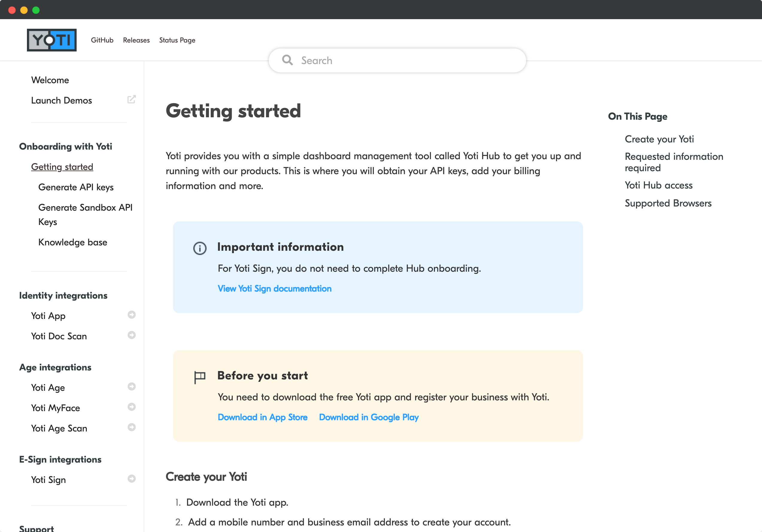Screen dimensions: 762x532
Task: Expand the Yoti Sign sidebar arrow
Action: [132, 478]
